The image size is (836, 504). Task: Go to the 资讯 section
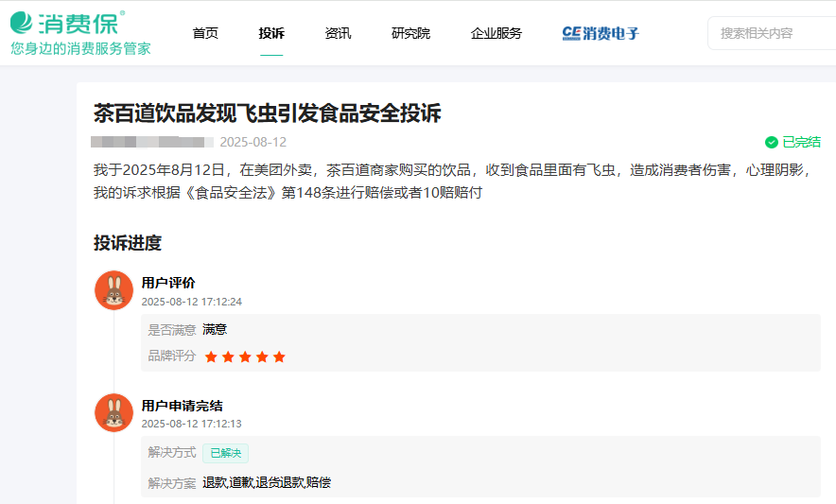[x=338, y=34]
